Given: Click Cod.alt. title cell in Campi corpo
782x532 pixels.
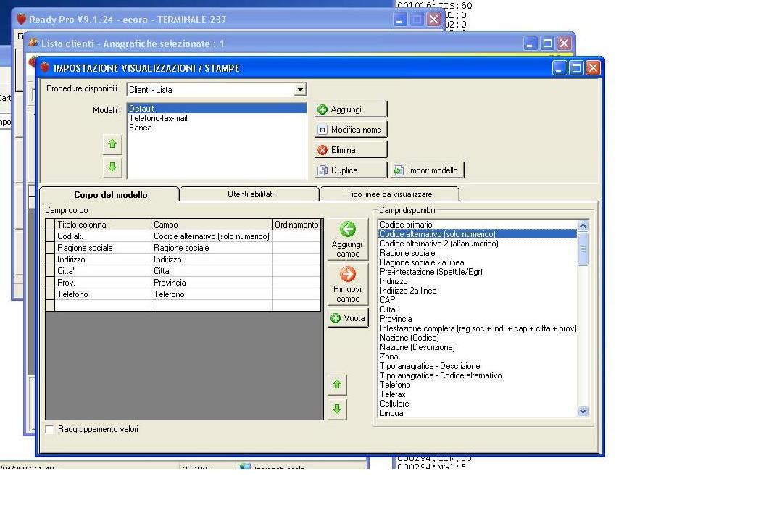Looking at the screenshot, I should click(x=103, y=236).
